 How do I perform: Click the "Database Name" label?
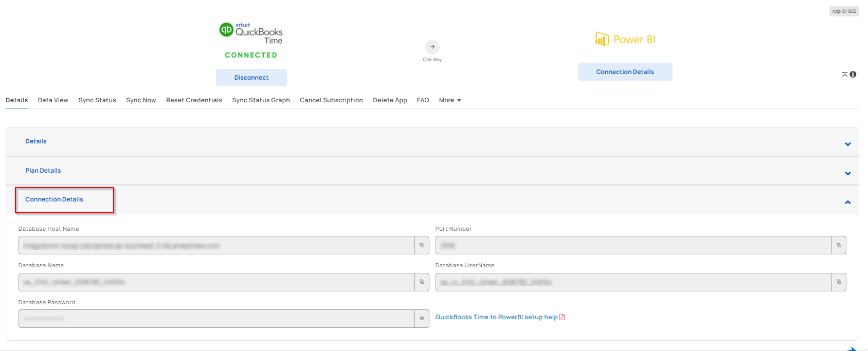41,265
